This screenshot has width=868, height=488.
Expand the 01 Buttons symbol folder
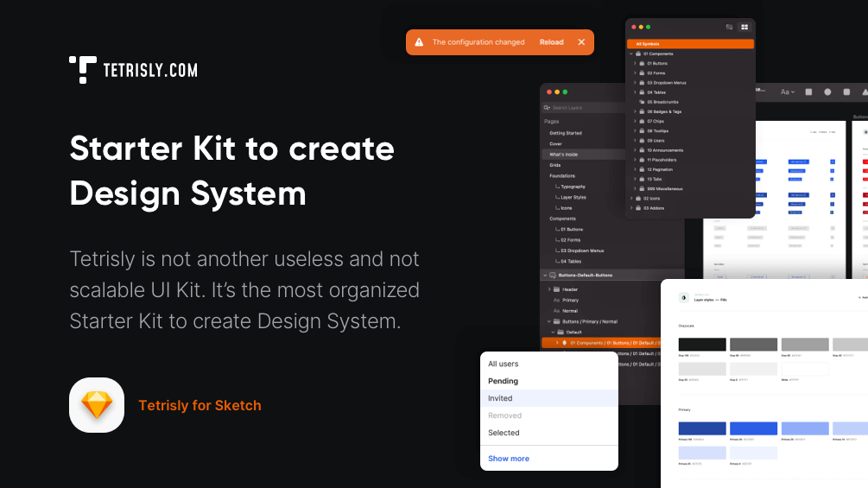635,63
